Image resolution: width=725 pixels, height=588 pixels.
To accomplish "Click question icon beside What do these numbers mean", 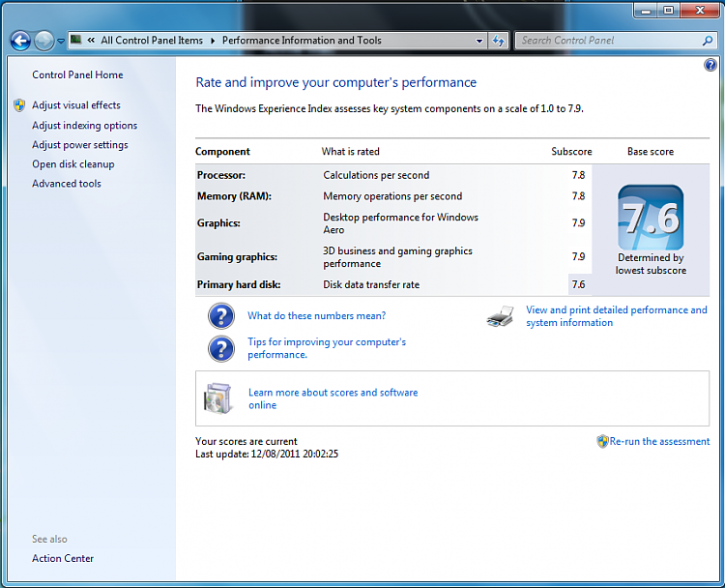I will [221, 316].
